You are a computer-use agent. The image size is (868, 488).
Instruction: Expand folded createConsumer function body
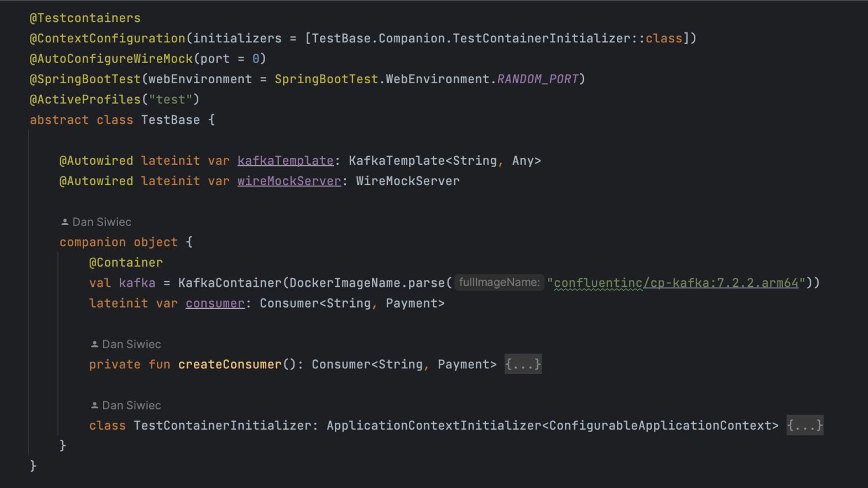[523, 364]
